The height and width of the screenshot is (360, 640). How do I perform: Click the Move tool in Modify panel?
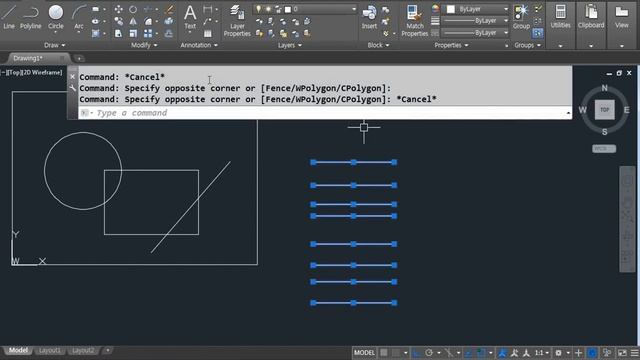coord(118,9)
